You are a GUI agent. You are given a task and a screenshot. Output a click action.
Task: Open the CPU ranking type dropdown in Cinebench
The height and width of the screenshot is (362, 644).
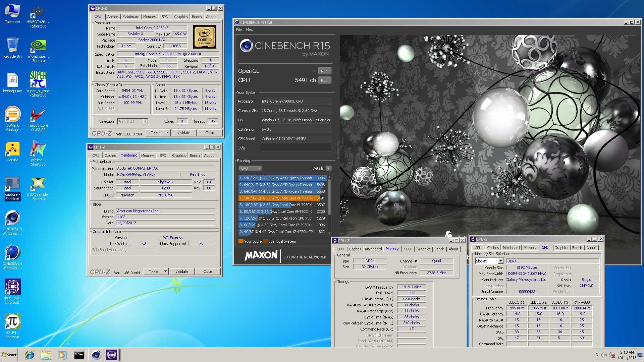tap(250, 168)
